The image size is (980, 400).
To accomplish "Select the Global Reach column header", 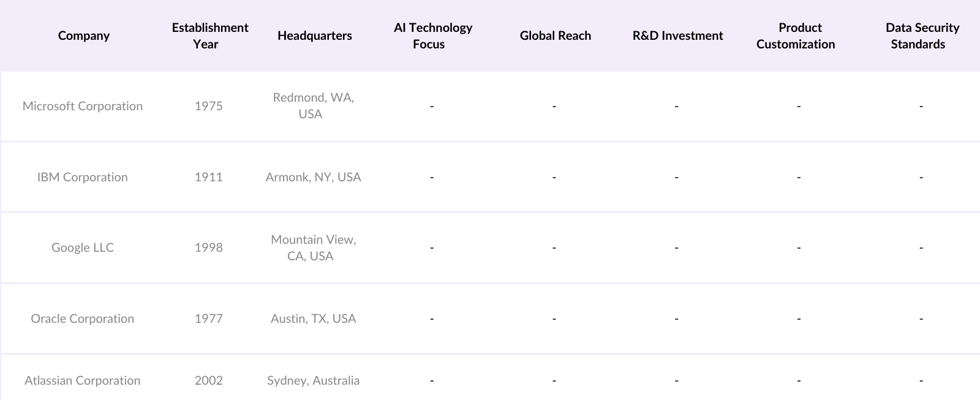I will 555,36.
